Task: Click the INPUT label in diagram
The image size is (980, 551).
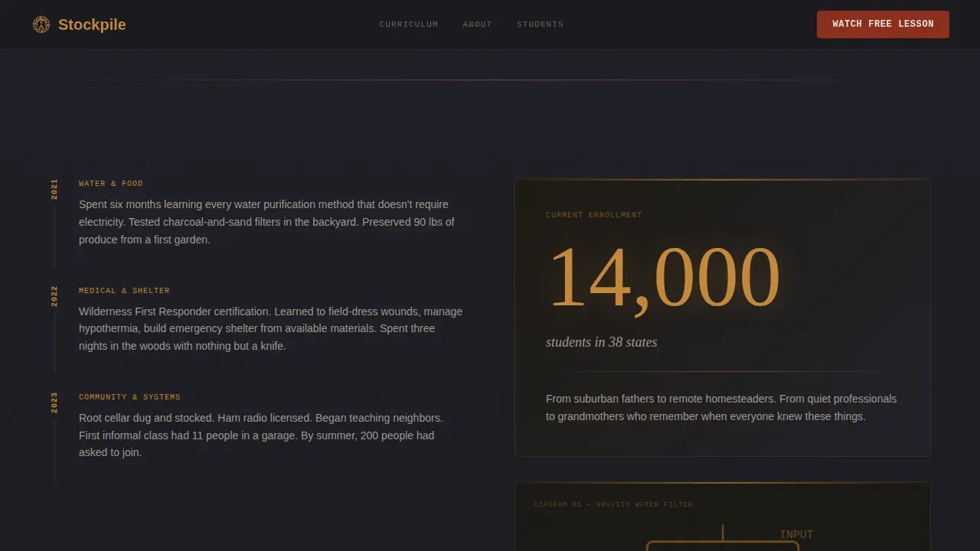Action: point(796,534)
